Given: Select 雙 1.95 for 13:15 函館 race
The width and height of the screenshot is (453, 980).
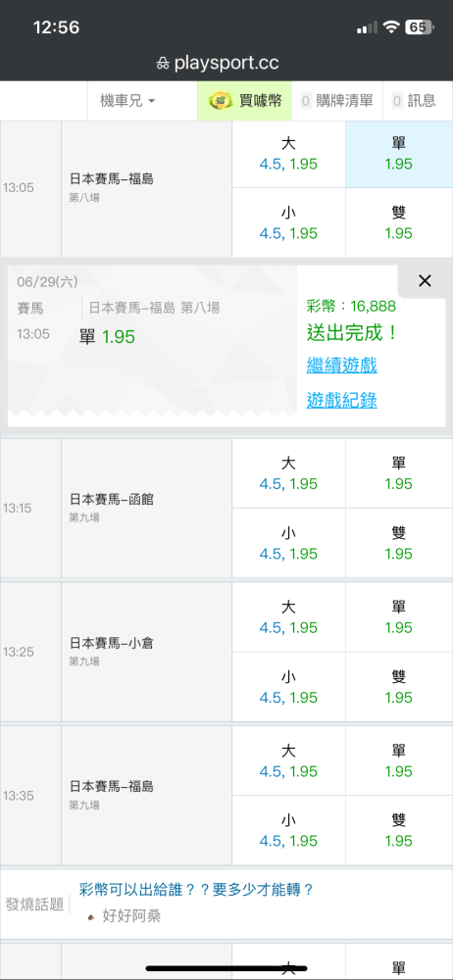Looking at the screenshot, I should pyautogui.click(x=398, y=543).
